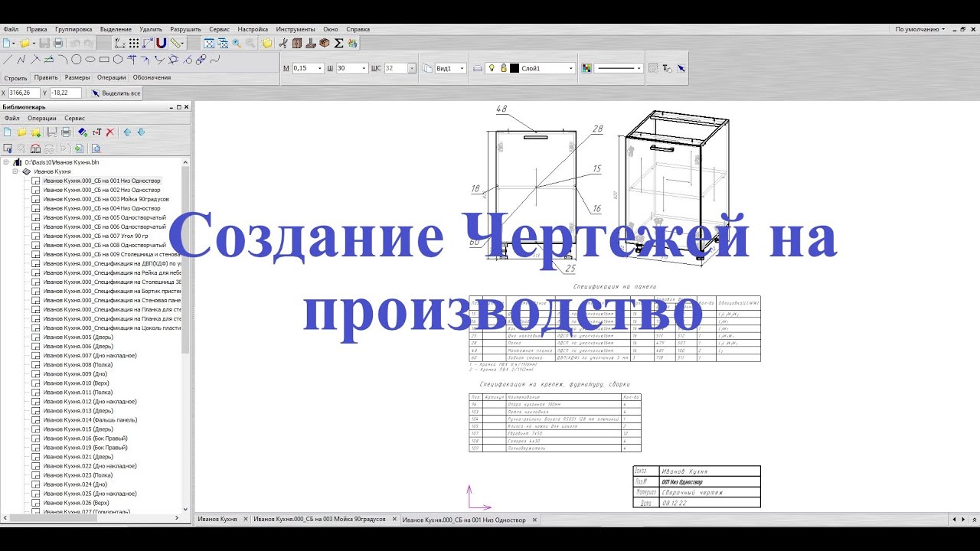Open the Группировка menu
Screen dimensions: 980x551
[x=73, y=29]
